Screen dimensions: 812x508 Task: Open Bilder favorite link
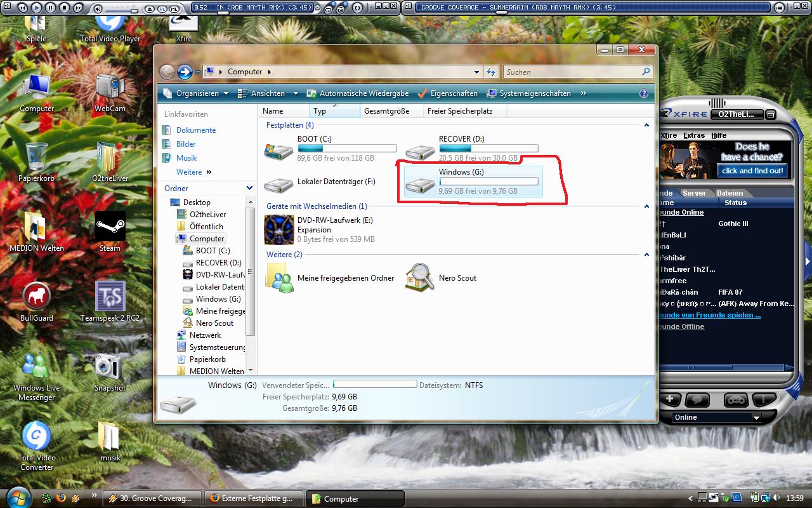tap(179, 144)
